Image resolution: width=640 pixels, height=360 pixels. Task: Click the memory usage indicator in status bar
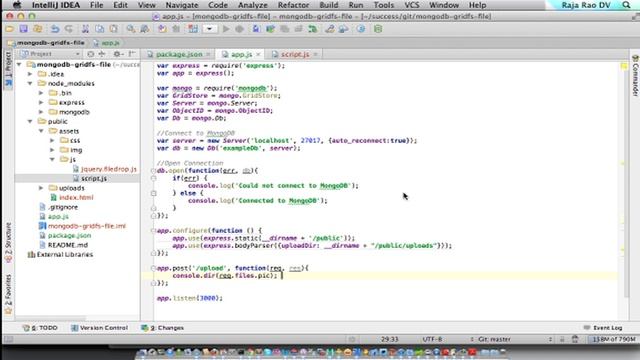(x=613, y=339)
